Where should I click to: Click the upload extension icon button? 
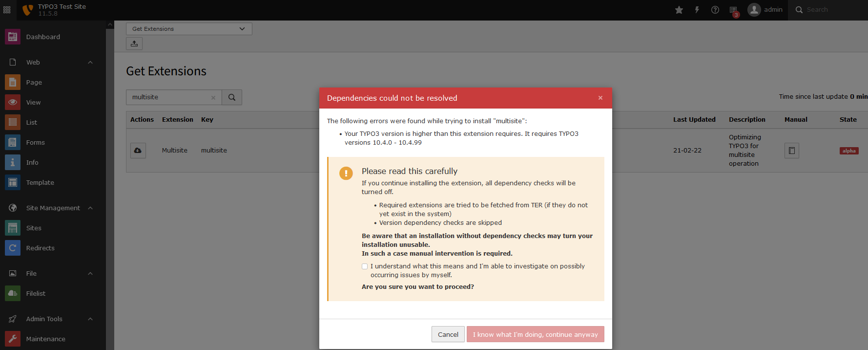tap(134, 44)
